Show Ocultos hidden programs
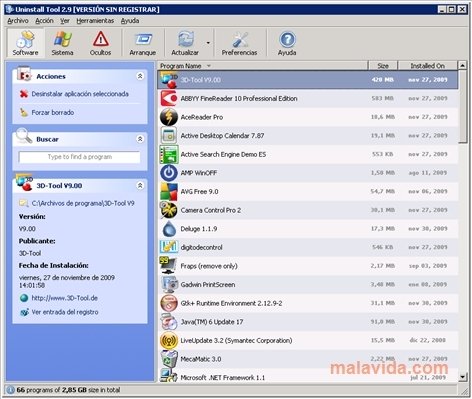This screenshot has width=472, height=399. point(100,43)
